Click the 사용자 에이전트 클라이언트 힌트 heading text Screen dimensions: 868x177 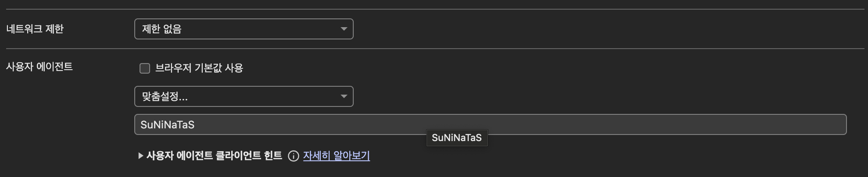214,156
